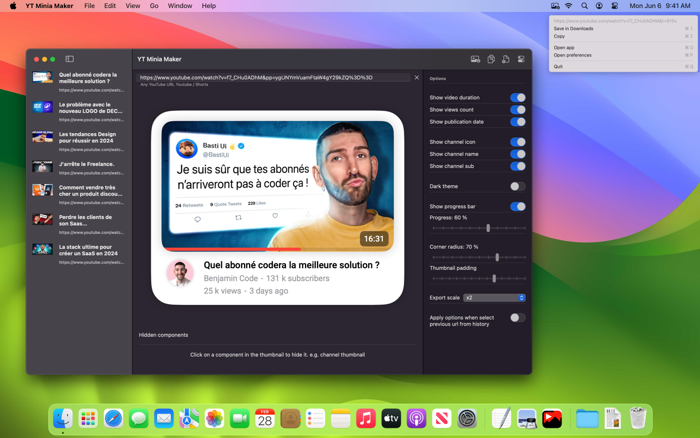Choose Copy in the status menu
Viewport: 700px width, 438px height.
tap(623, 36)
